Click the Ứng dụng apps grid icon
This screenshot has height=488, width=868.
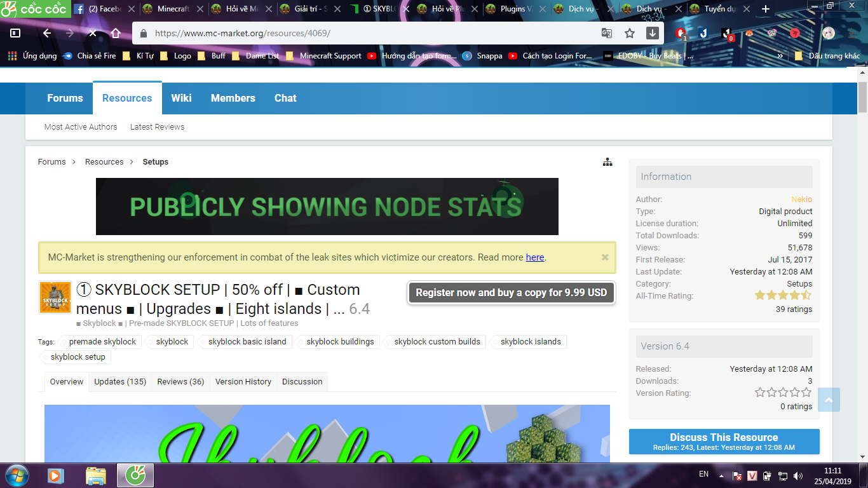[x=12, y=56]
